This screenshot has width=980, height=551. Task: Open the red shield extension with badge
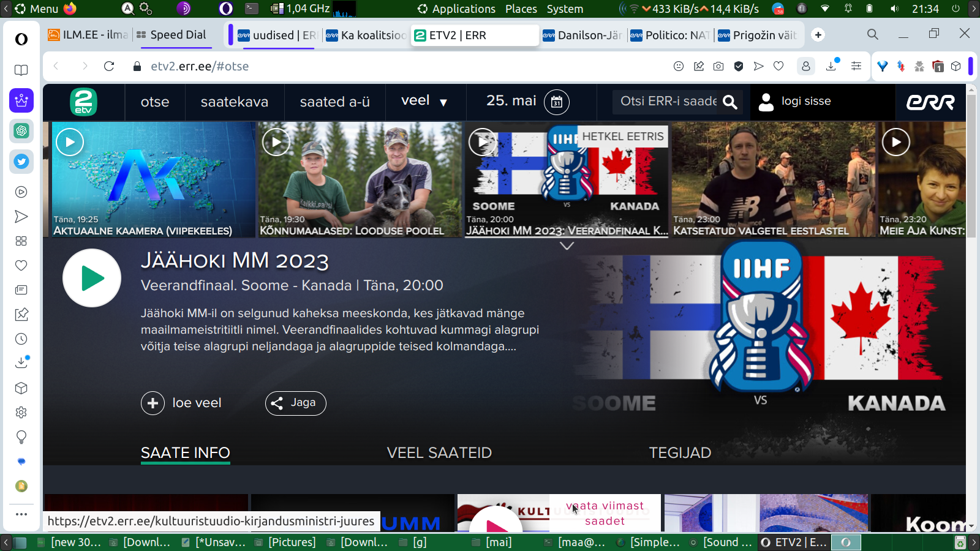pos(938,66)
